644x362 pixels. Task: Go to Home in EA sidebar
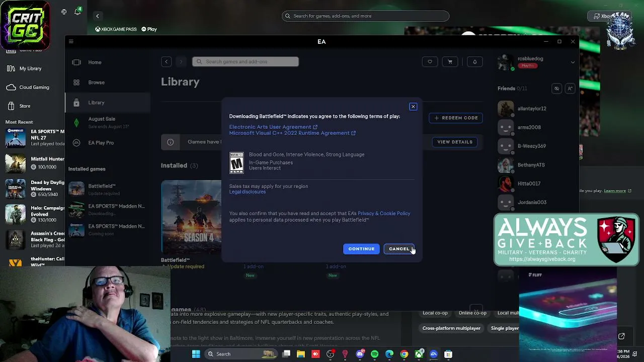pyautogui.click(x=108, y=62)
